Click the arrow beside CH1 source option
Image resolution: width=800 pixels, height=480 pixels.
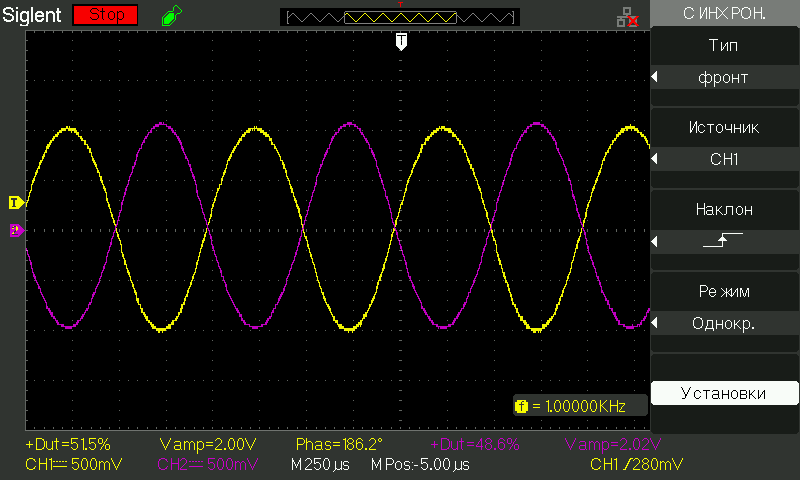(655, 159)
